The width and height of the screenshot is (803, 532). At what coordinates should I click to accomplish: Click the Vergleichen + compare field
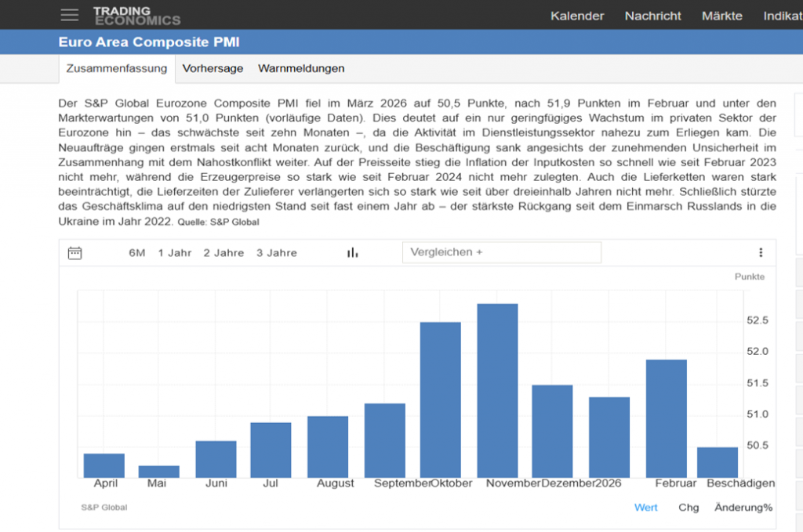(x=501, y=252)
